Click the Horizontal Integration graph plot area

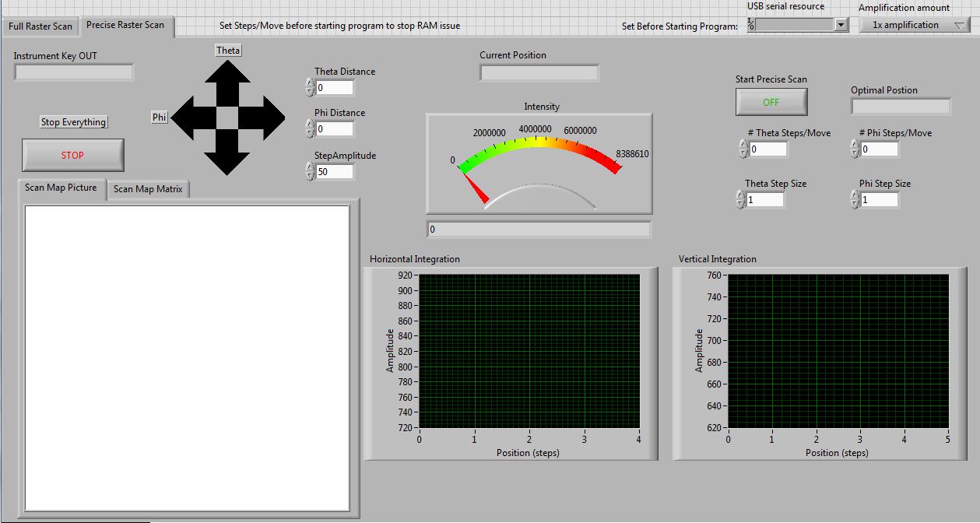[529, 351]
